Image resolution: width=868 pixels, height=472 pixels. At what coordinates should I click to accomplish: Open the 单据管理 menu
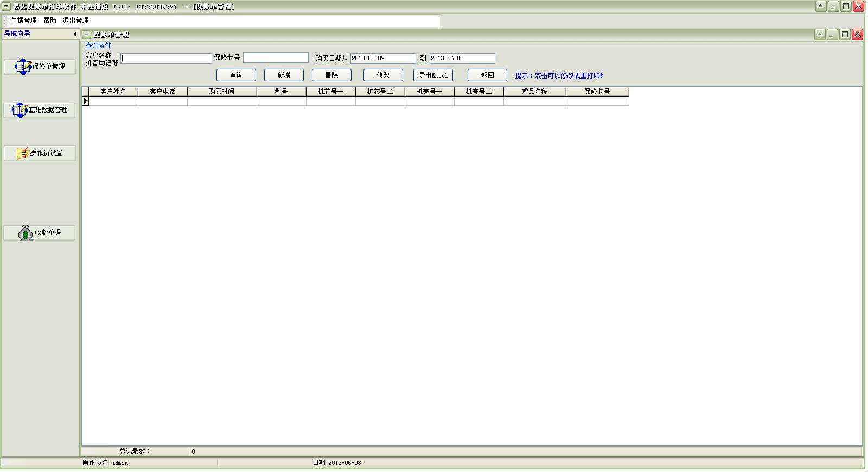pyautogui.click(x=24, y=21)
